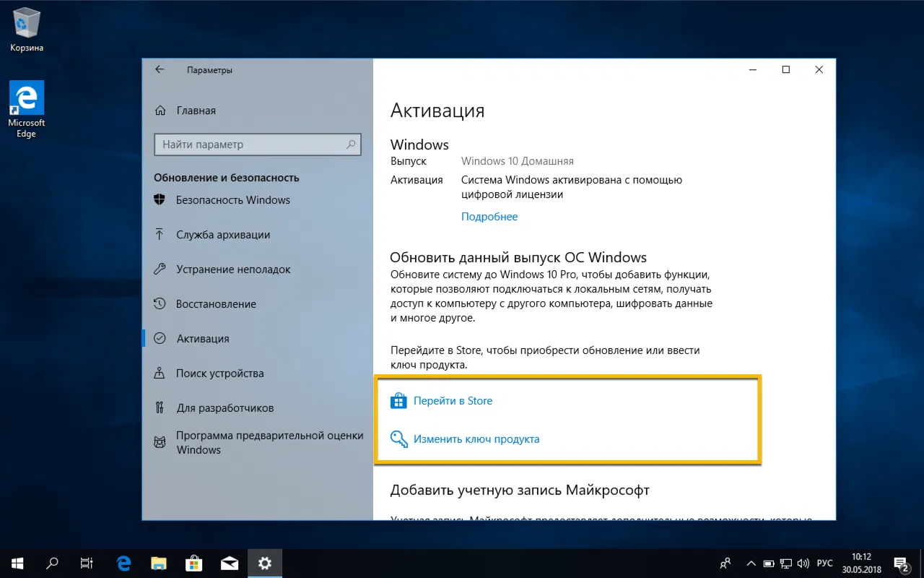Open the volume control from the system tray
The width and height of the screenshot is (924, 578).
[x=803, y=563]
